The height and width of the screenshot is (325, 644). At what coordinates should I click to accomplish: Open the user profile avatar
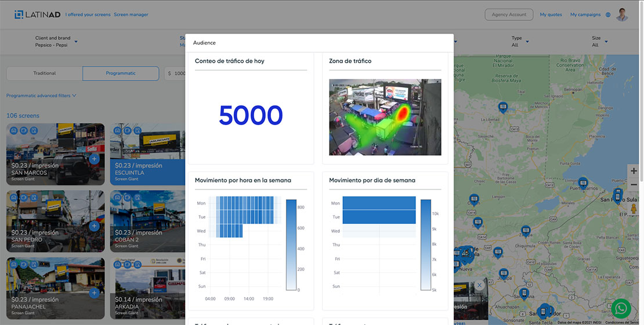(622, 15)
